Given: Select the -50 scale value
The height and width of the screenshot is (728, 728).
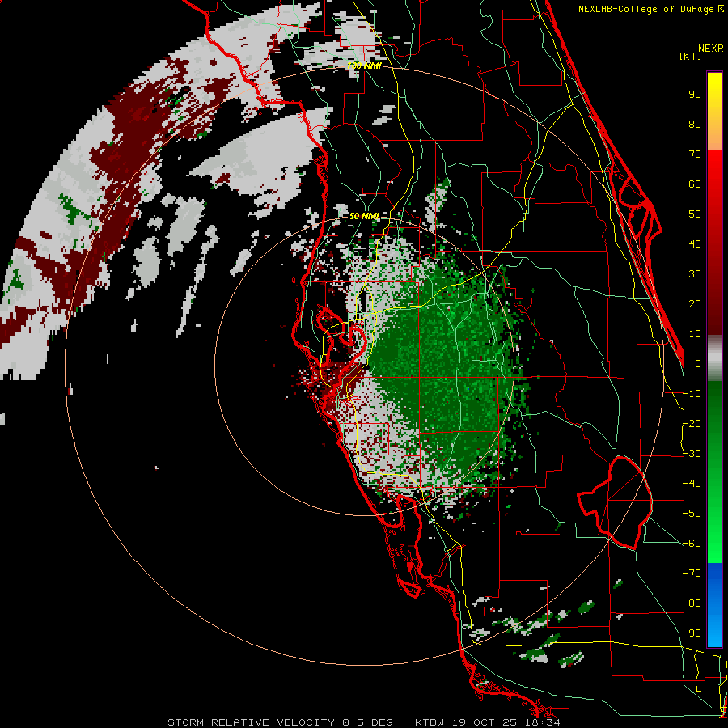Looking at the screenshot, I should coord(692,514).
